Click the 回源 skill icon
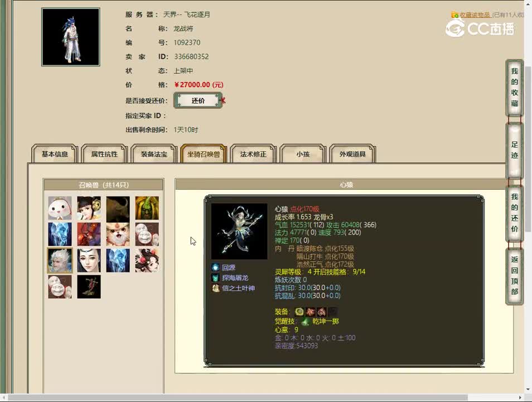 click(215, 267)
